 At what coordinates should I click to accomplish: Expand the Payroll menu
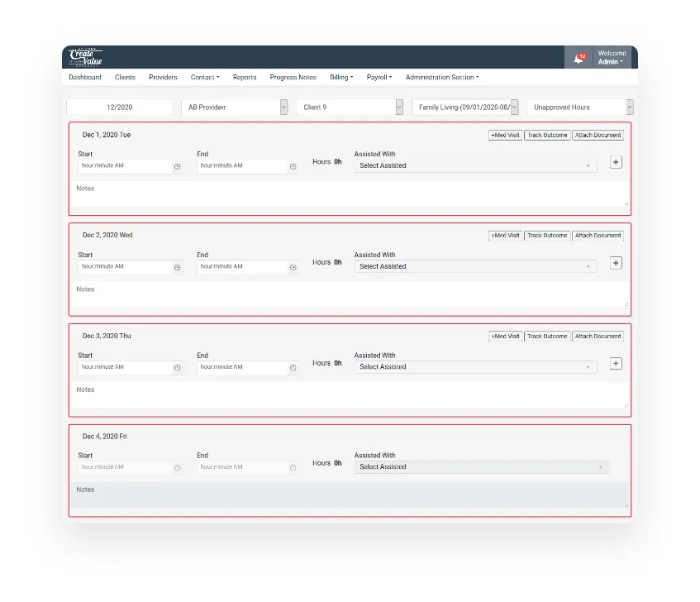pyautogui.click(x=379, y=77)
